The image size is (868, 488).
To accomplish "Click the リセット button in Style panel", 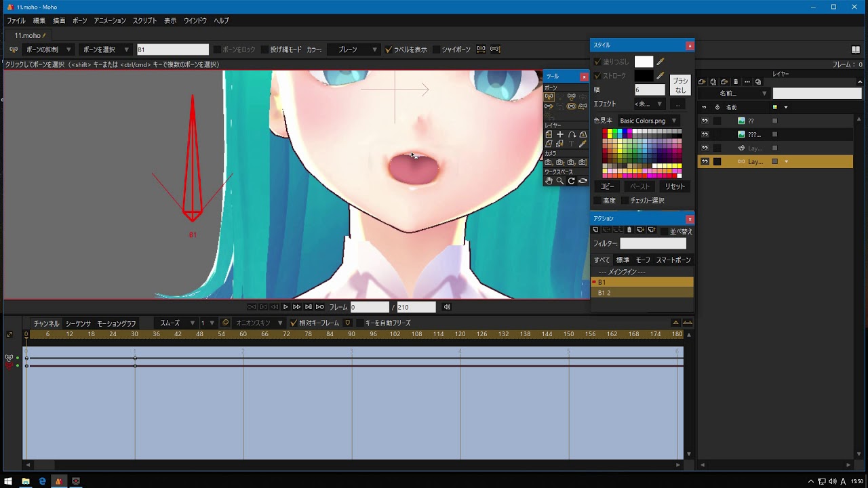I will (x=675, y=186).
